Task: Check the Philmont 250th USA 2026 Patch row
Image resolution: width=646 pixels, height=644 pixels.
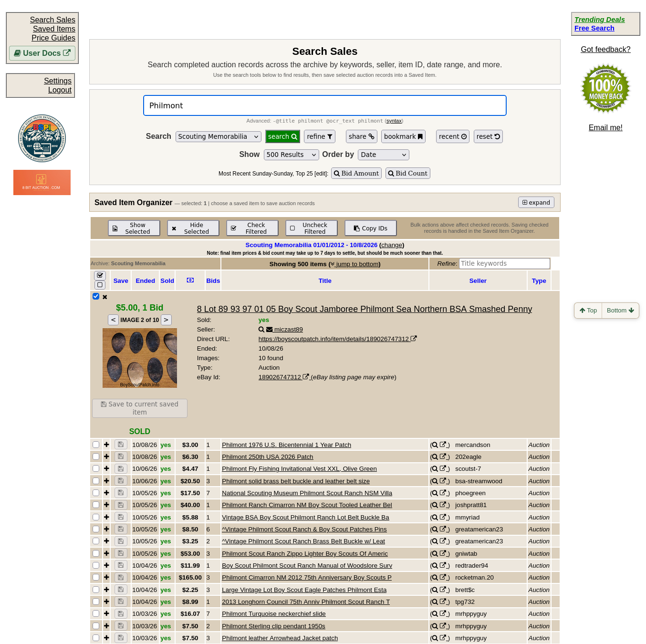Action: 96,457
